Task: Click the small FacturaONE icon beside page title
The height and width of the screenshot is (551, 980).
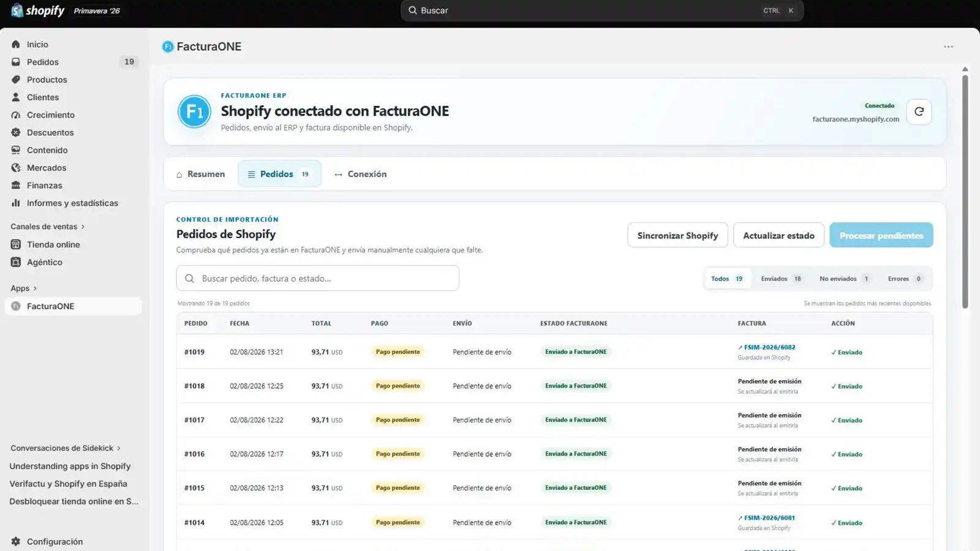Action: pyautogui.click(x=168, y=47)
